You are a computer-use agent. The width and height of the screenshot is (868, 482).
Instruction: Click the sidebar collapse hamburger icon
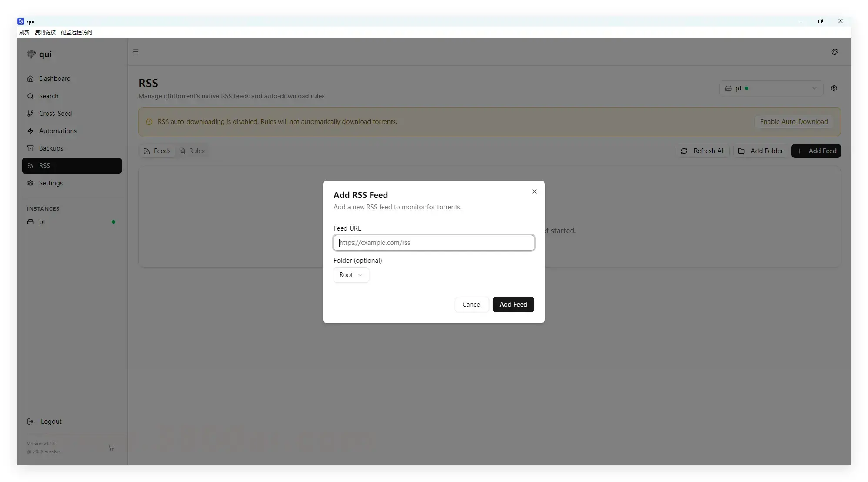click(x=136, y=52)
